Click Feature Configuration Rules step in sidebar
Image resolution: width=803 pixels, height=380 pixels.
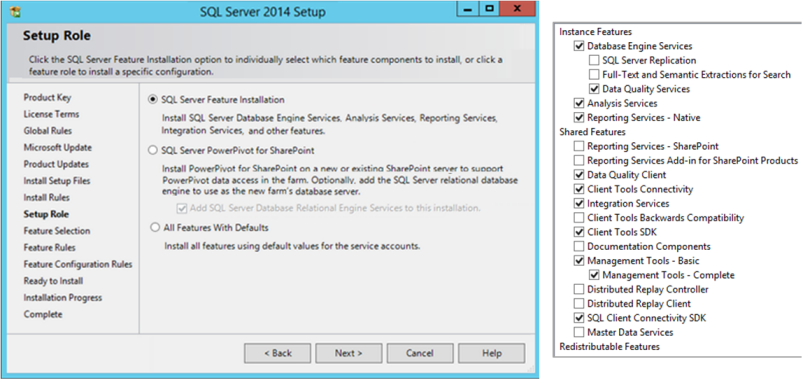[78, 264]
